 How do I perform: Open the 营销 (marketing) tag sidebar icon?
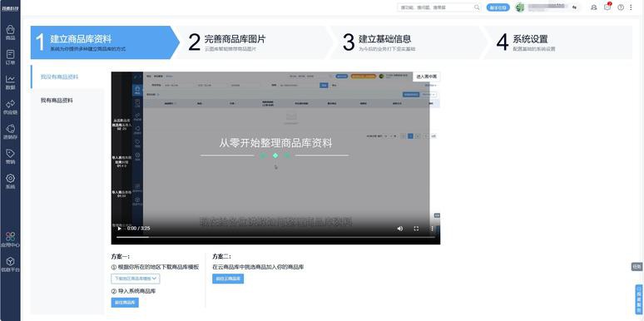tap(10, 156)
